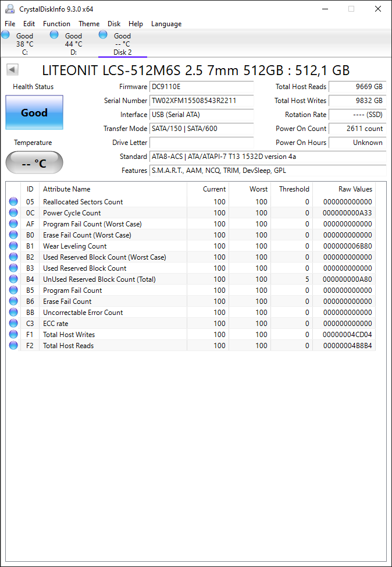This screenshot has height=567, width=392.
Task: Click status orb for attribute F1
Action: coord(13,335)
